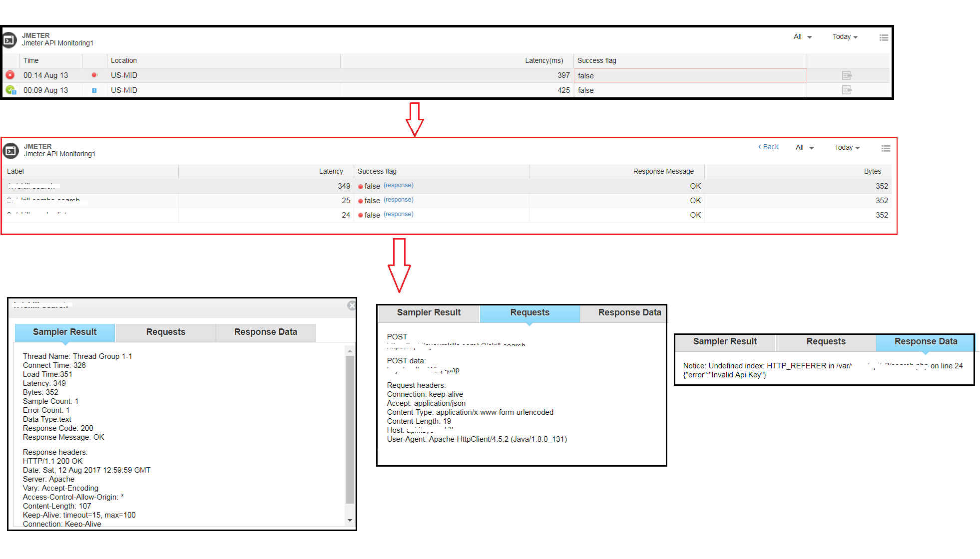Open details icon for 00:09 Aug 13 row
Viewport: 980px width, 559px height.
click(847, 90)
